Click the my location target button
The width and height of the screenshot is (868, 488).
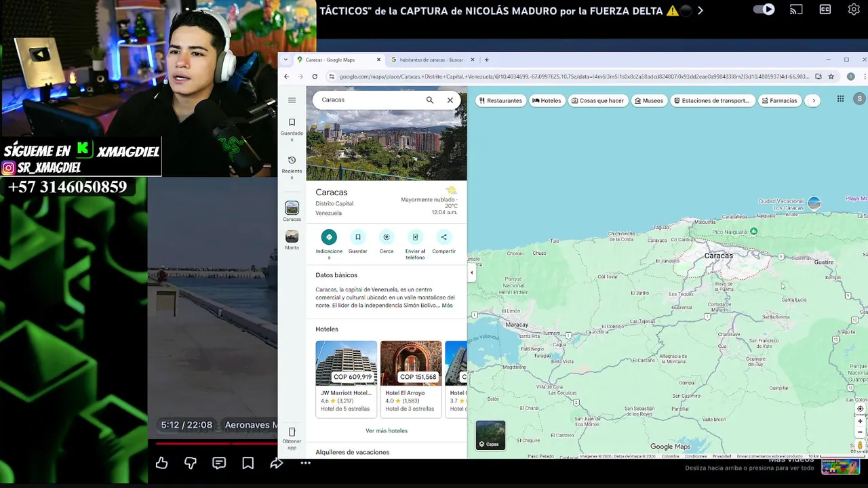coord(860,409)
